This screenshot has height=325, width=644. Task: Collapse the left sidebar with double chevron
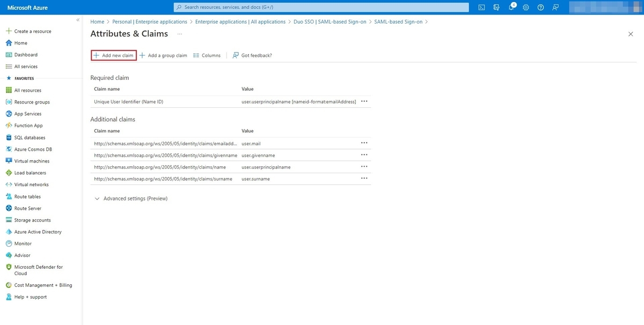pyautogui.click(x=78, y=20)
